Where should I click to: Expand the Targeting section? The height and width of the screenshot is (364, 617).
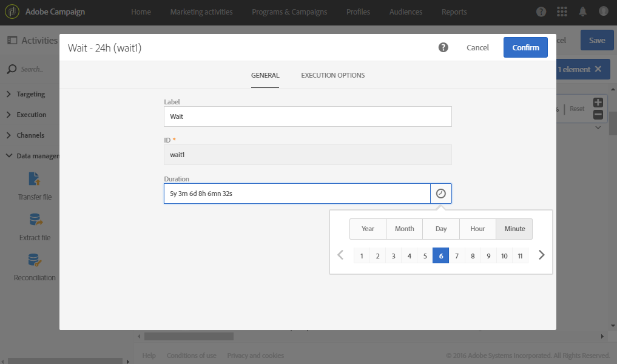click(x=31, y=94)
